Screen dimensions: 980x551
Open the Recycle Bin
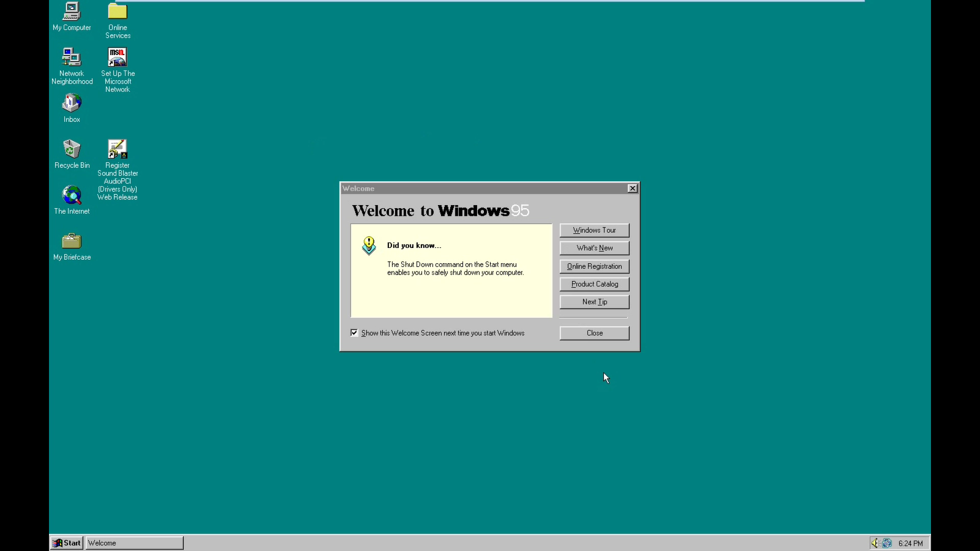(71, 149)
